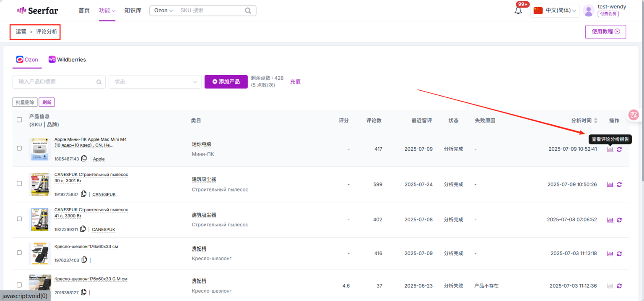This screenshot has height=301, width=644.
Task: Click the 添加产品 button
Action: tap(226, 81)
